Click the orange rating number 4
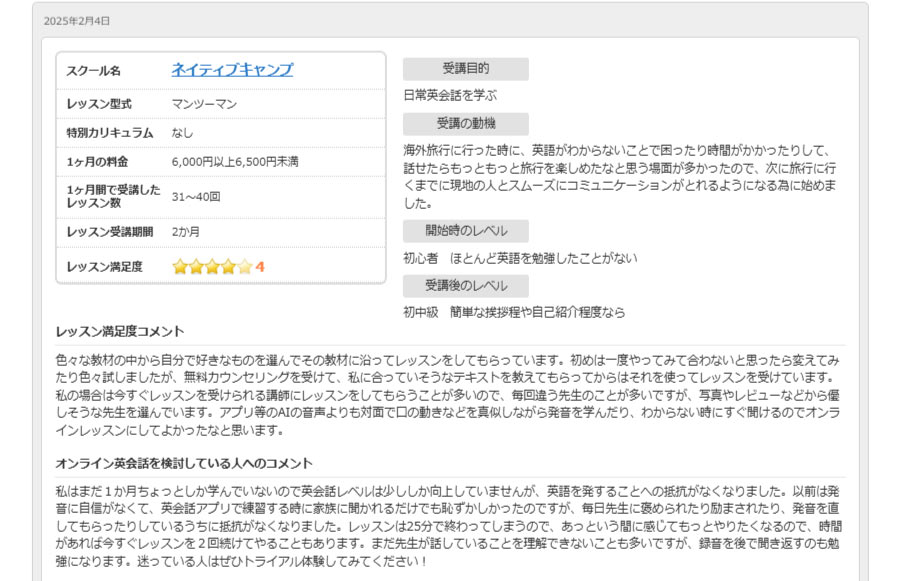Screen dimensions: 900x581 260,267
